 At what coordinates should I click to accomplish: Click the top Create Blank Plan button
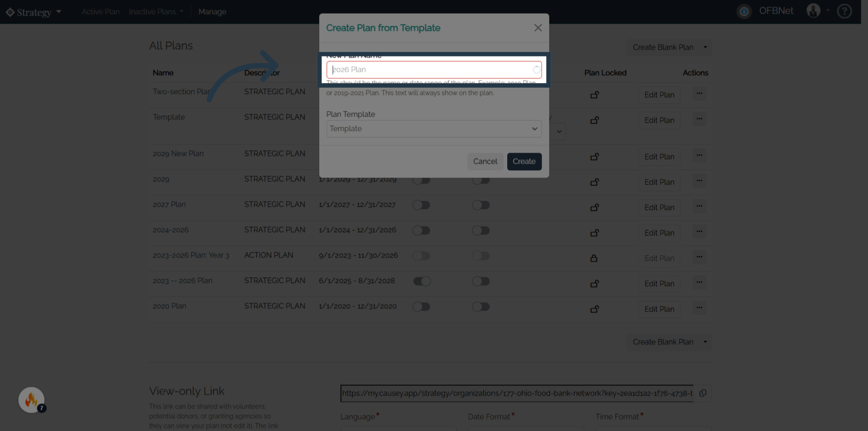coord(663,47)
